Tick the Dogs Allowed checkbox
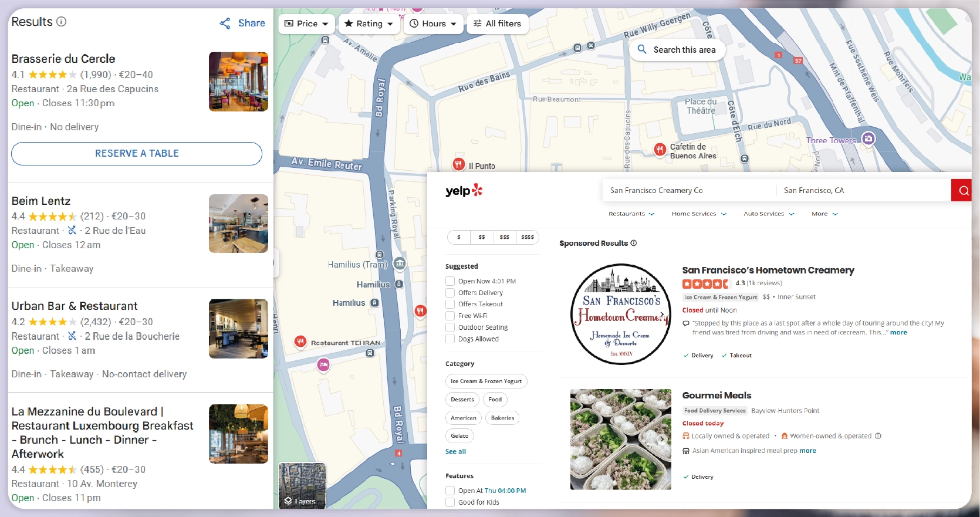Image resolution: width=980 pixels, height=517 pixels. 450,339
